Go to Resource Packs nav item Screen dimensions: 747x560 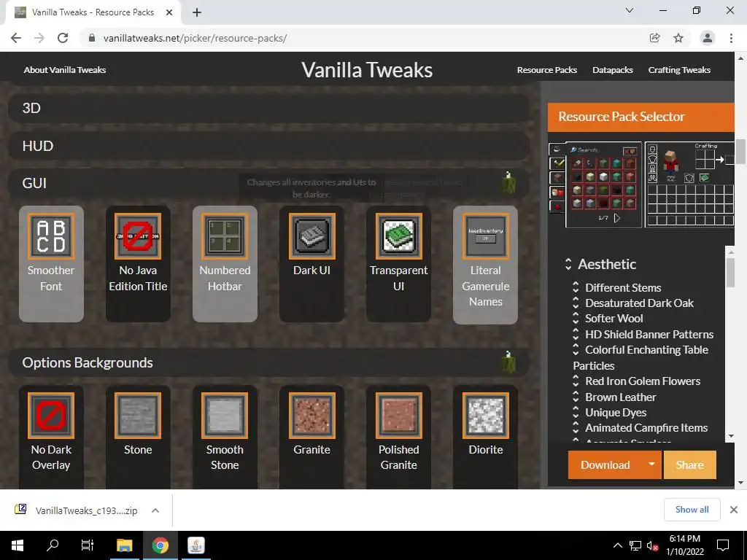(x=547, y=70)
